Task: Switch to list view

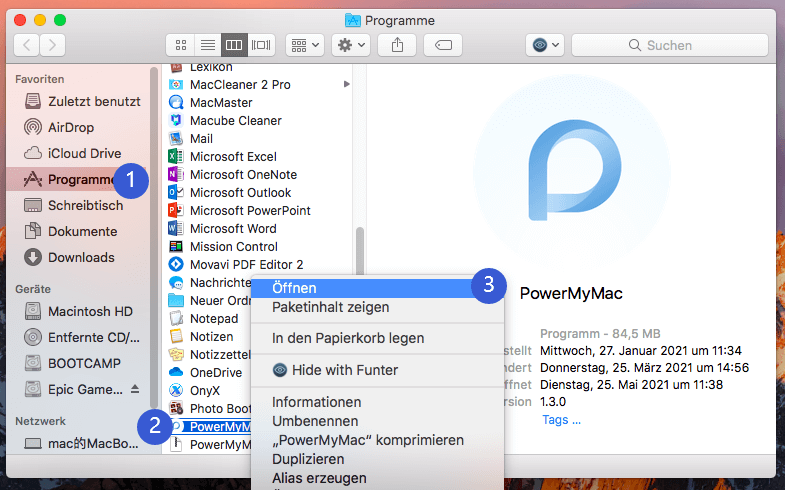Action: coord(208,46)
